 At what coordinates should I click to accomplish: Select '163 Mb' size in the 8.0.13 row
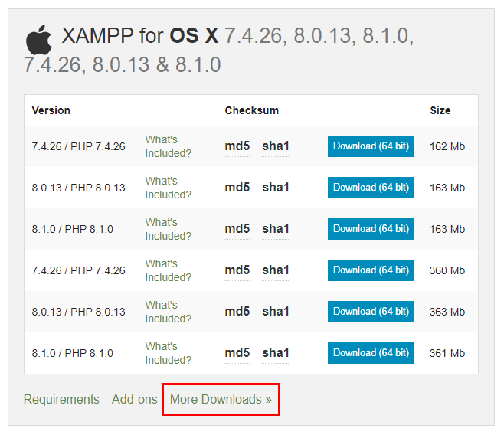[447, 188]
